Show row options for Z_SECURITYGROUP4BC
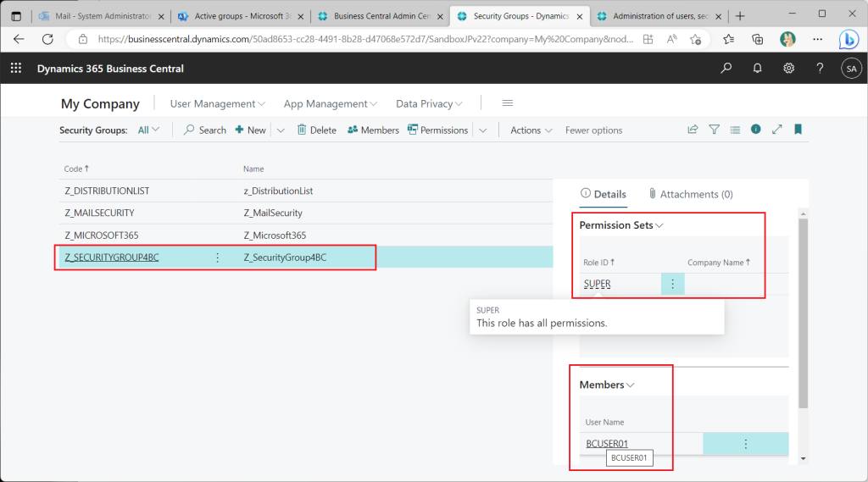 218,258
